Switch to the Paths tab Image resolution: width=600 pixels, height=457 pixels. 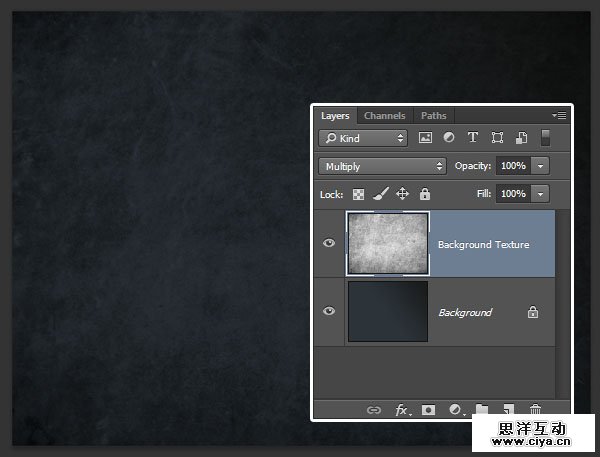pos(433,116)
